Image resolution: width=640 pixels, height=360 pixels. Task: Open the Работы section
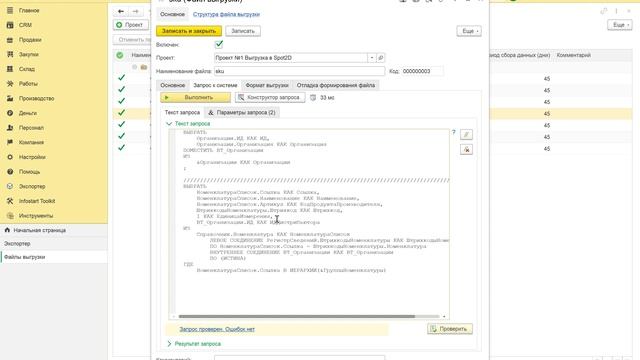click(28, 84)
